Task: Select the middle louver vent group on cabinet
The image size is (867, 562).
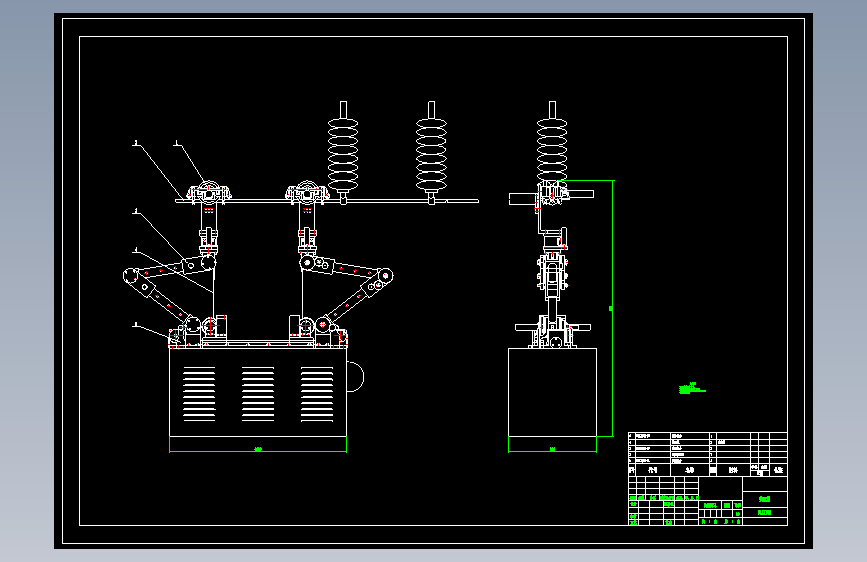Action: pyautogui.click(x=258, y=394)
